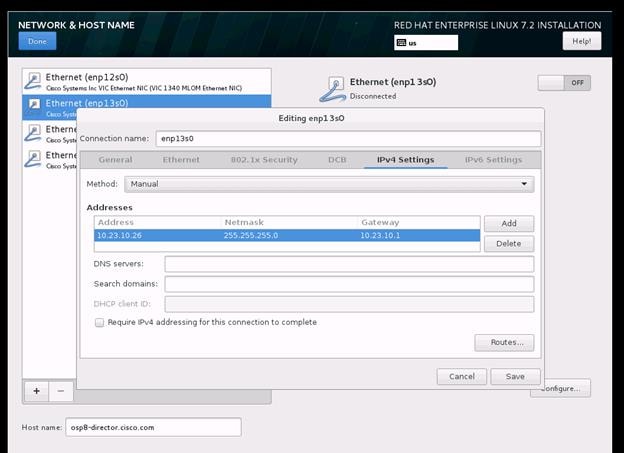Click the large enp13s0 Disconnected status icon
The width and height of the screenshot is (624, 453).
332,89
